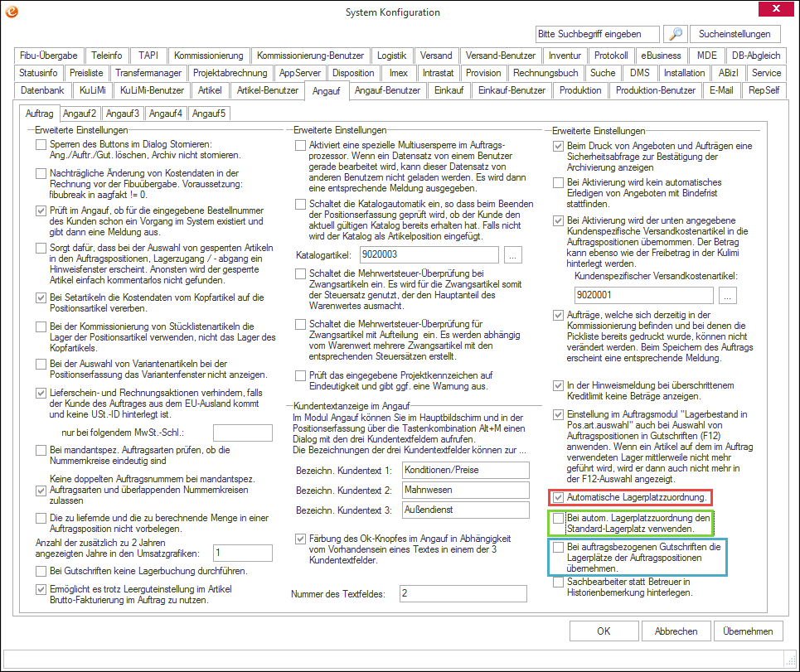Click the 'nur bei folgendem MwSt.-Schl.' field
The height and width of the screenshot is (672, 800).
[243, 433]
